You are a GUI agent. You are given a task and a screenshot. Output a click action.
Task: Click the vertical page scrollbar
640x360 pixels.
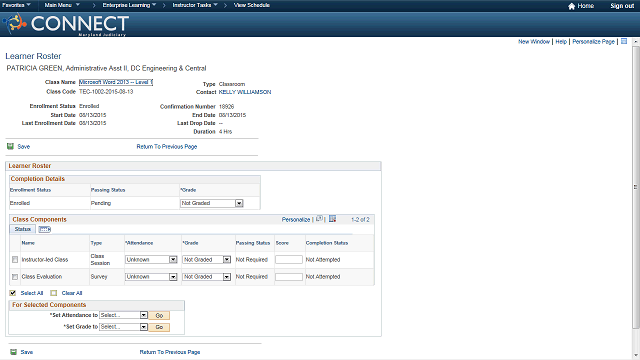(x=636, y=187)
